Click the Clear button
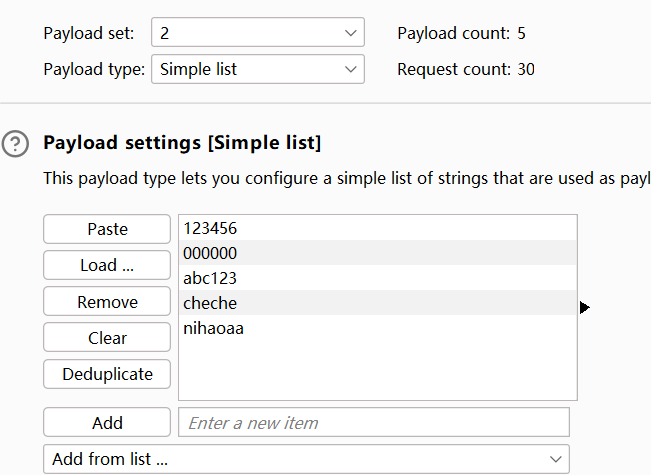The width and height of the screenshot is (651, 475). point(107,338)
